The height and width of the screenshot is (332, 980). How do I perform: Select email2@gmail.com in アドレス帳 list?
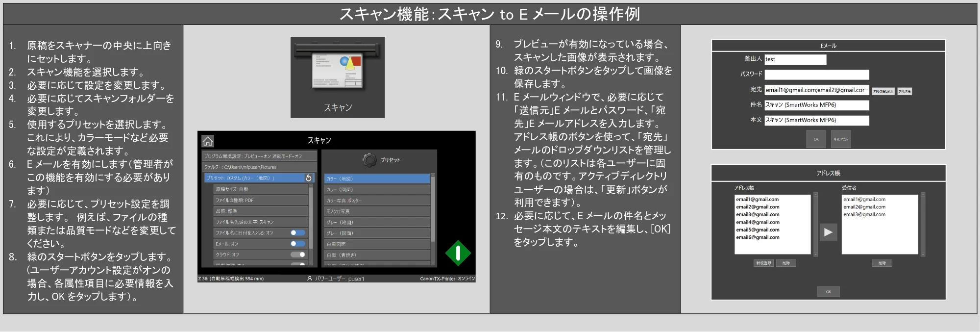(757, 207)
